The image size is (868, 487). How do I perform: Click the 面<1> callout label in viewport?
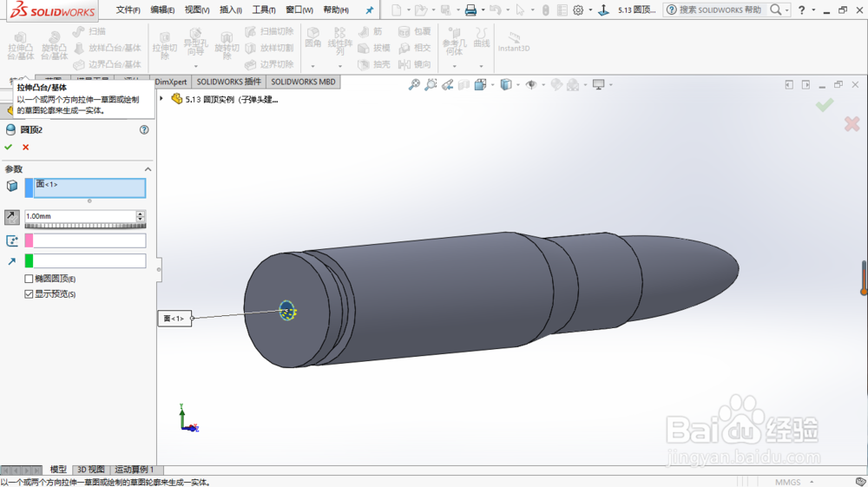174,319
